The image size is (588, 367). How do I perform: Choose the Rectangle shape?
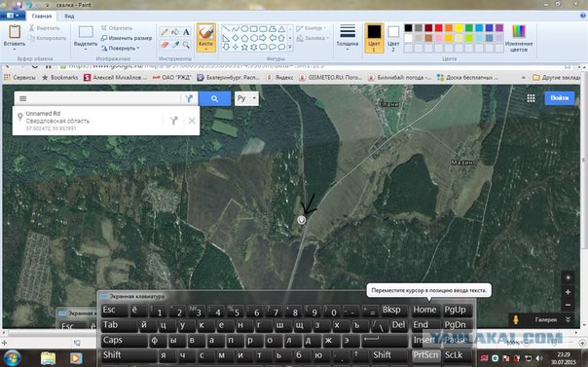pos(253,29)
